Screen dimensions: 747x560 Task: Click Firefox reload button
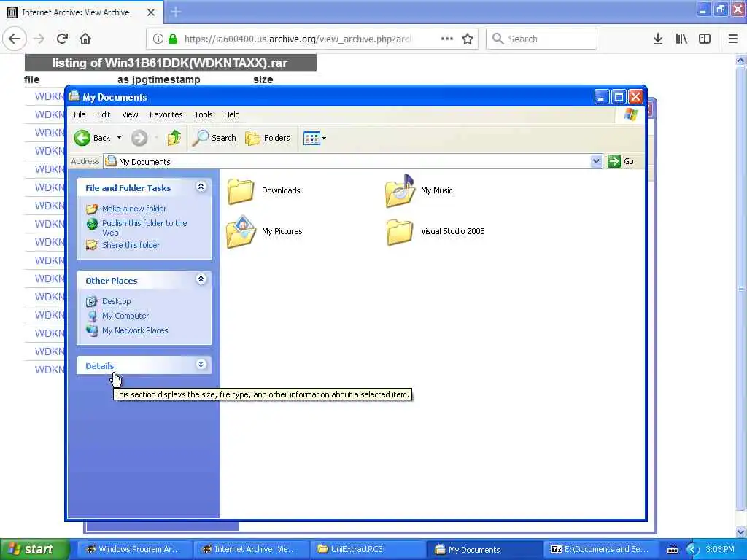[62, 39]
